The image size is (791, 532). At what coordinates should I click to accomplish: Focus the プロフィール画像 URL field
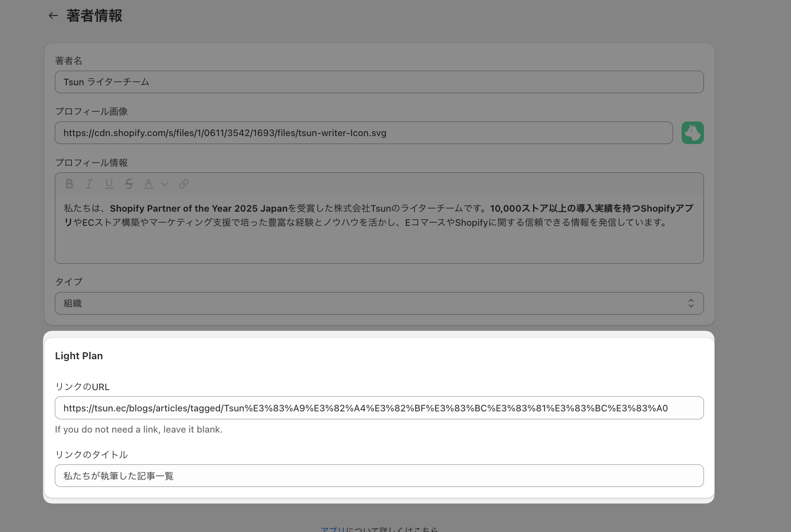364,133
